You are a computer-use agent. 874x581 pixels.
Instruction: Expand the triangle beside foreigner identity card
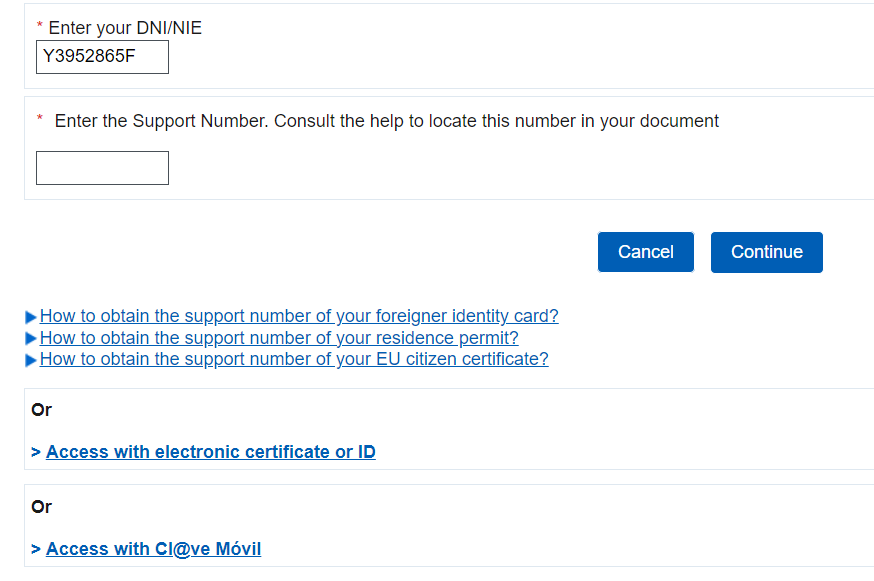tap(32, 317)
